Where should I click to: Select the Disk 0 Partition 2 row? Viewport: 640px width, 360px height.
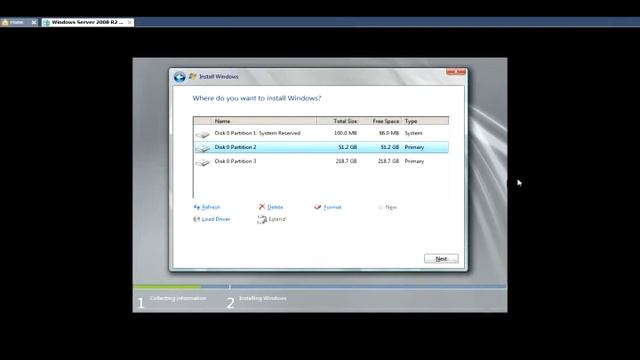coord(321,147)
